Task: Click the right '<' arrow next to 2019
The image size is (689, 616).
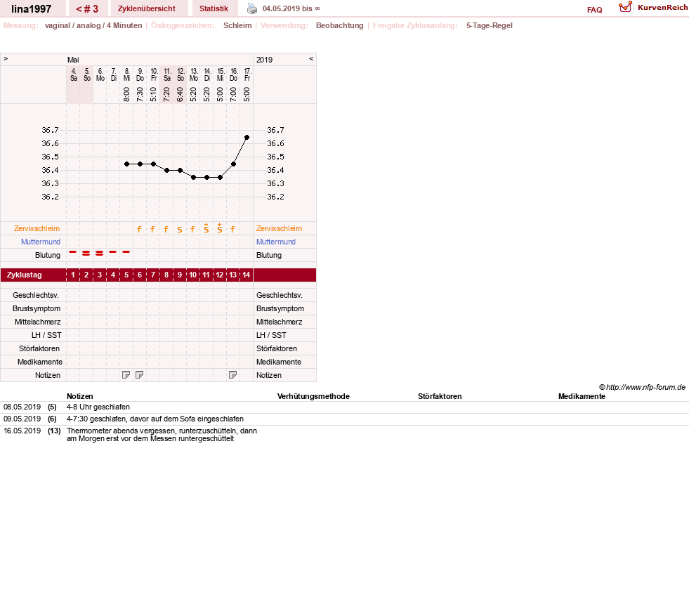Action: (x=311, y=58)
